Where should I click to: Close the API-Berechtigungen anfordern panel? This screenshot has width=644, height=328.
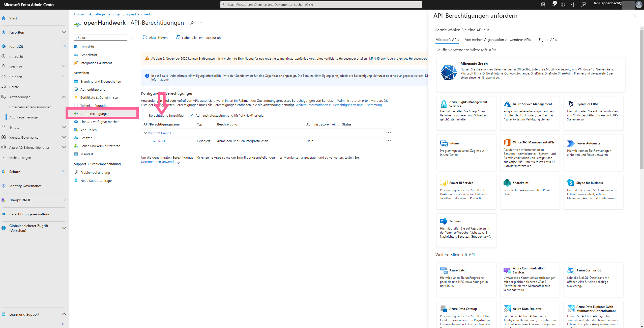coord(635,16)
